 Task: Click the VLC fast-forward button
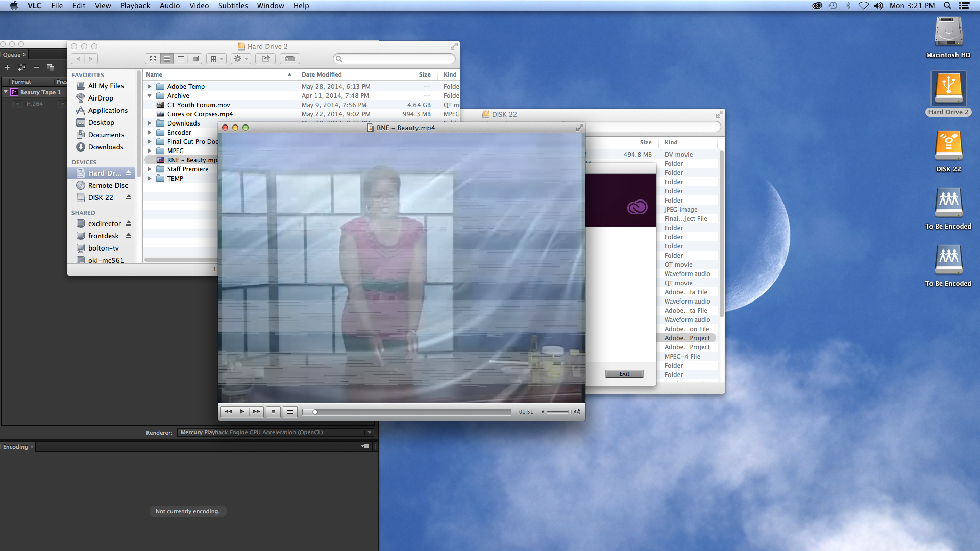(x=256, y=412)
